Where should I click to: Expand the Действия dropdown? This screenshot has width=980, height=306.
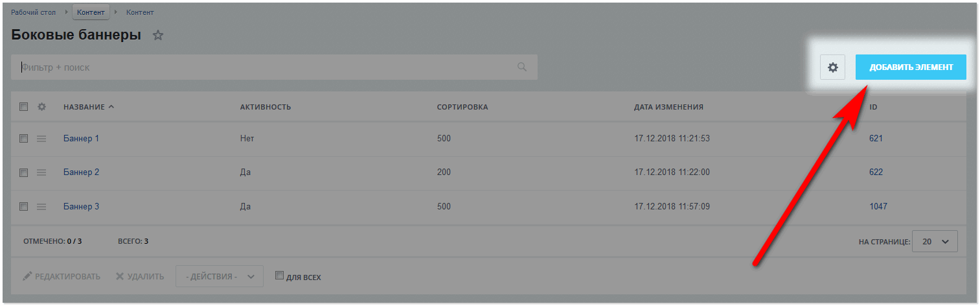point(220,277)
